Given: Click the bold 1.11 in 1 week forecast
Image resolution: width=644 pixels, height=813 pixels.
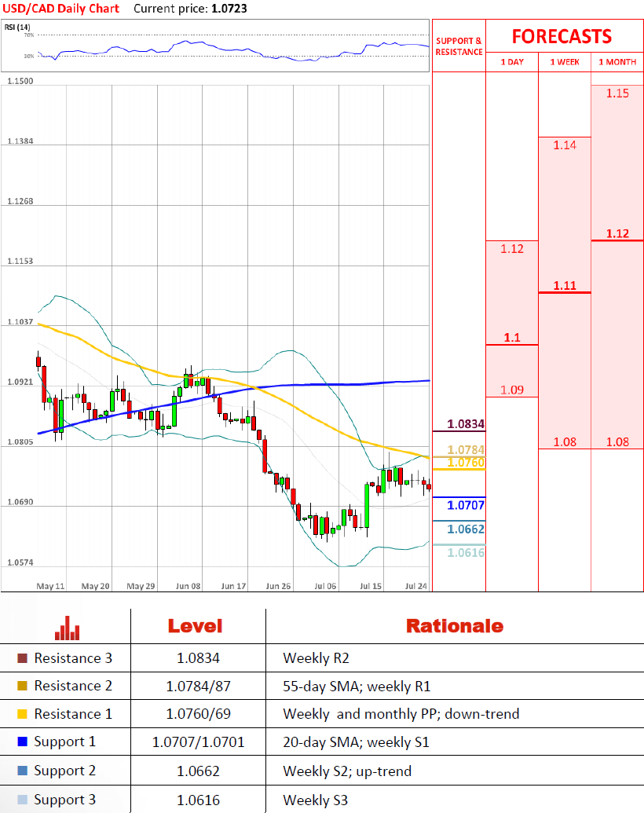Looking at the screenshot, I should [x=565, y=286].
